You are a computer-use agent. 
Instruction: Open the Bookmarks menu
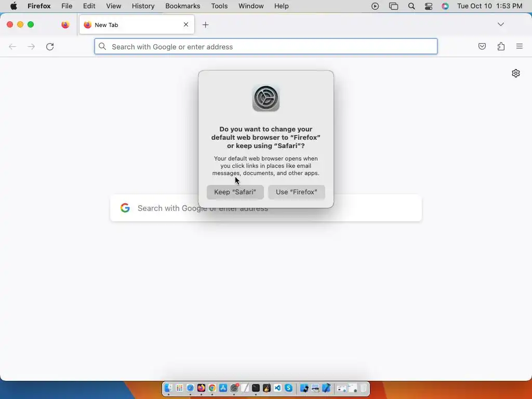pyautogui.click(x=183, y=6)
